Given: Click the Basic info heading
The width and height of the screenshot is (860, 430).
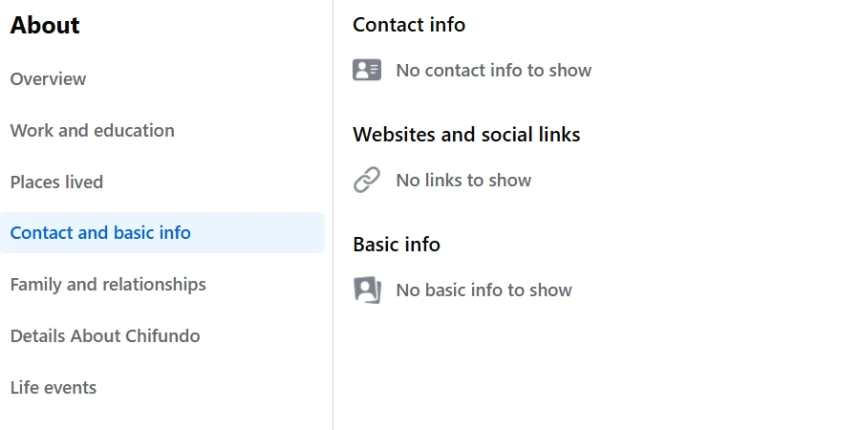Looking at the screenshot, I should [396, 245].
